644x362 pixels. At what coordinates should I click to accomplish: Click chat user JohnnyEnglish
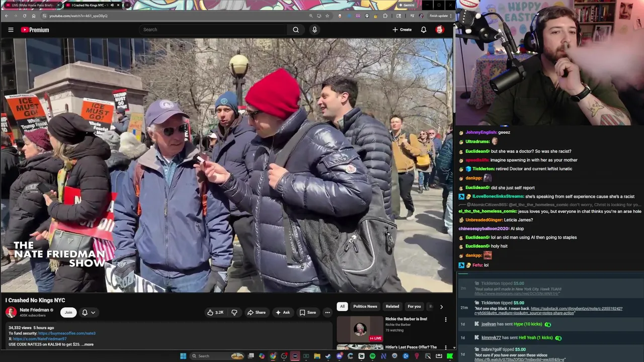pos(481,132)
